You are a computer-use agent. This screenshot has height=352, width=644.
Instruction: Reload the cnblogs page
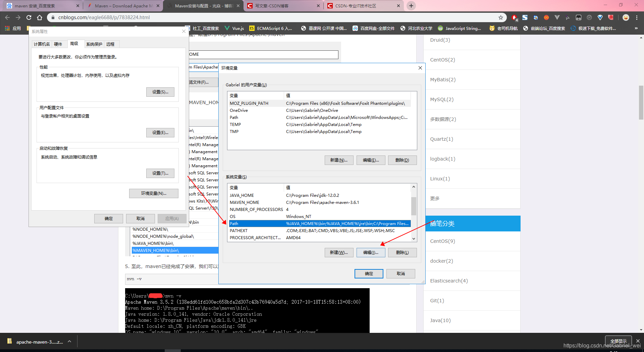pyautogui.click(x=29, y=17)
